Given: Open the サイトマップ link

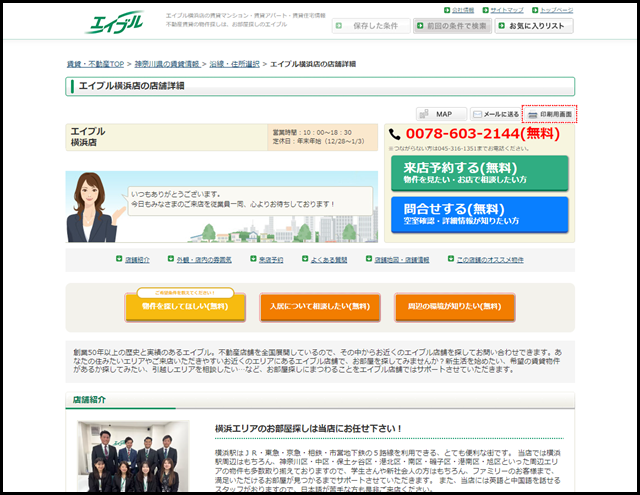Looking at the screenshot, I should point(507,10).
